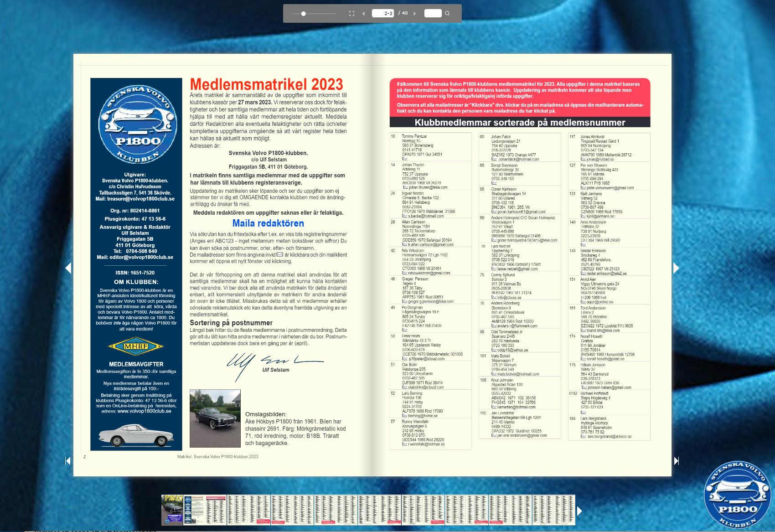Jump to the last page of the book
The height and width of the screenshot is (532, 775).
(x=677, y=461)
